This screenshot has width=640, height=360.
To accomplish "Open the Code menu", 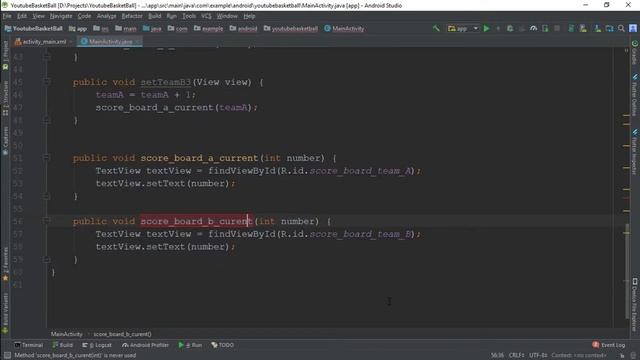I will click(x=84, y=16).
